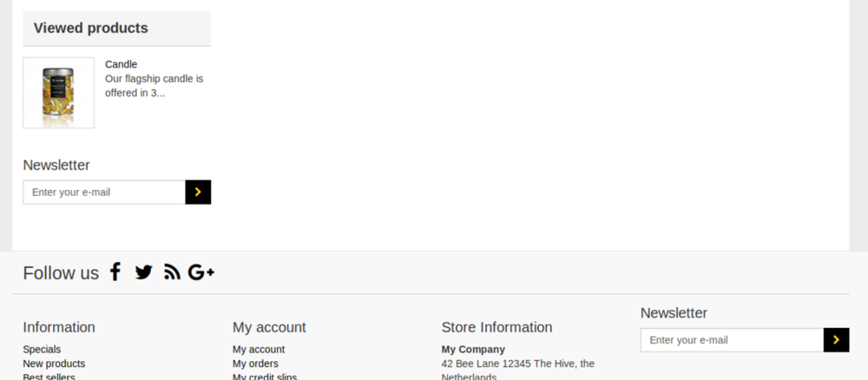Viewport: 868px width, 380px height.
Task: Open the Best sellers footer link
Action: click(49, 377)
